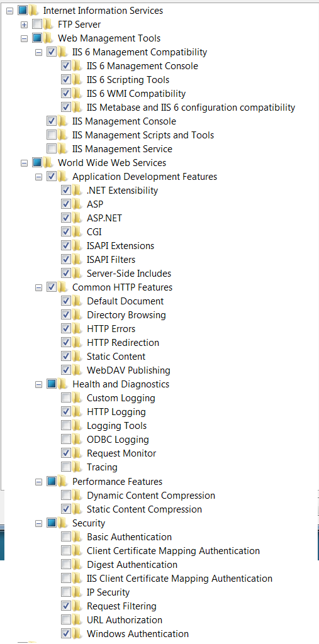Click the Performance Features folder icon
This screenshot has width=319, height=644.
pyautogui.click(x=63, y=481)
